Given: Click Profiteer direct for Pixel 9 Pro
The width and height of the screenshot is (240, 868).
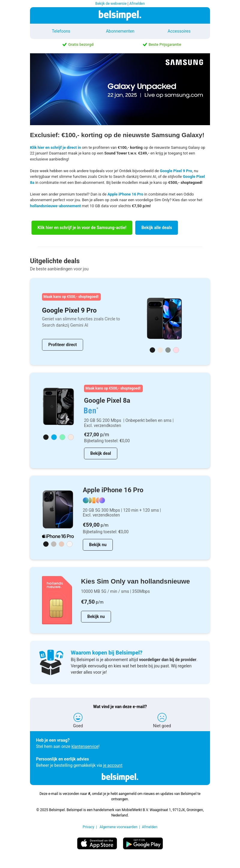Looking at the screenshot, I should (x=62, y=345).
